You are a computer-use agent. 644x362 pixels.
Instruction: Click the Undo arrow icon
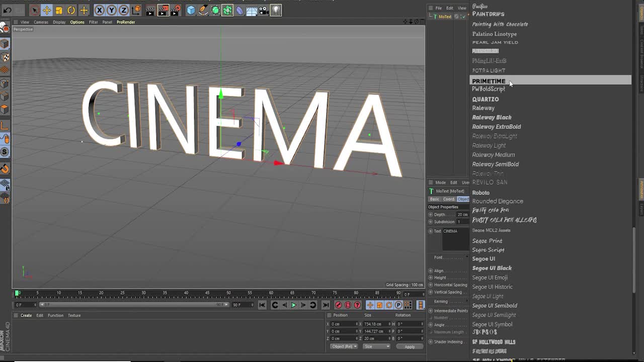click(x=7, y=10)
